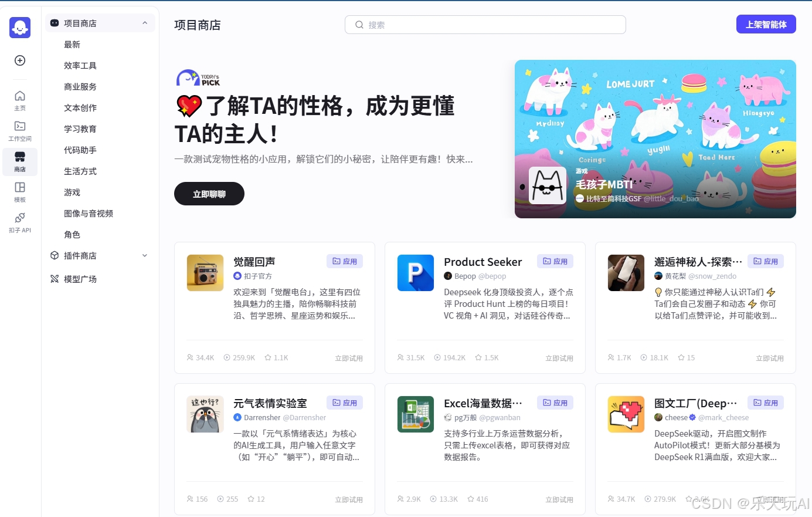
Task: Click author cheese @mark_cheese
Action: click(702, 417)
